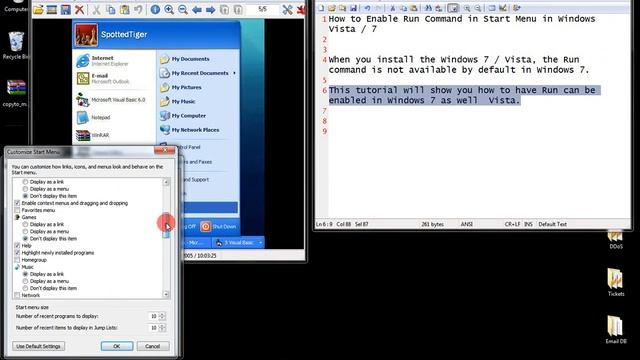Screen dimensions: 640x360
Task: Click the filmstrip slideshow icon in image viewer
Action: (x=52, y=9)
